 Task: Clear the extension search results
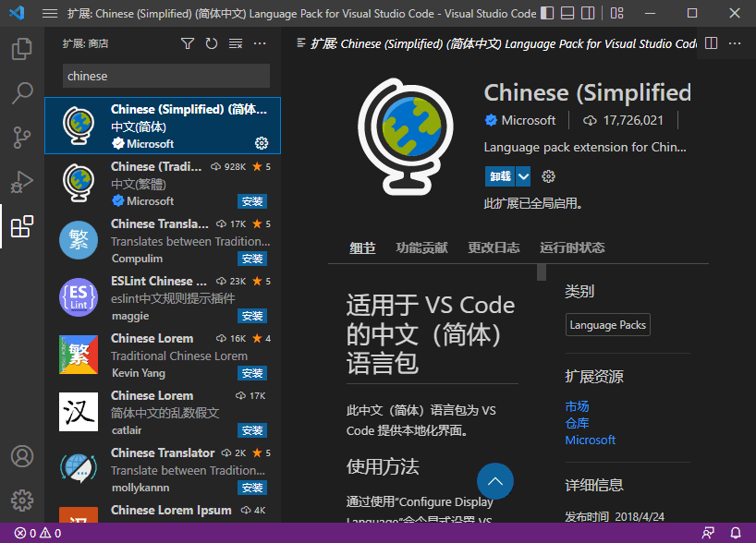pos(235,43)
